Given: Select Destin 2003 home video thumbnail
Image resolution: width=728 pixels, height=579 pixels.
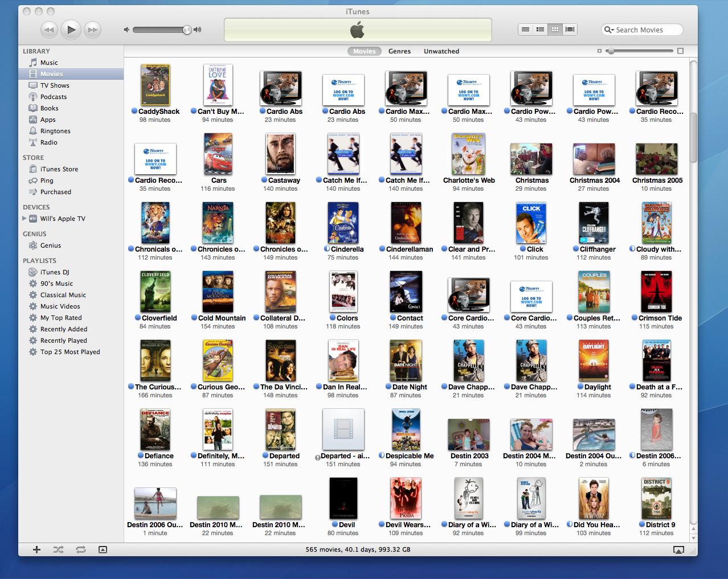Looking at the screenshot, I should tap(469, 434).
